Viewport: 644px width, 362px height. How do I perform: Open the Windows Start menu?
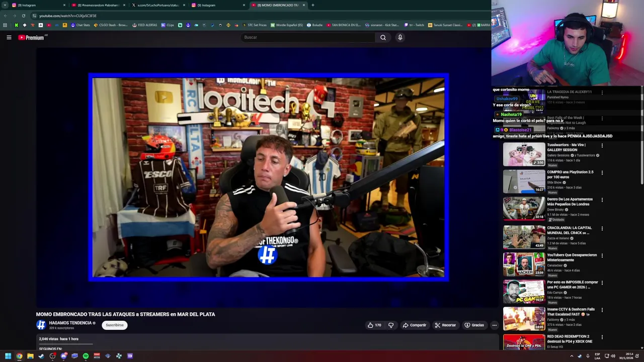[8, 356]
